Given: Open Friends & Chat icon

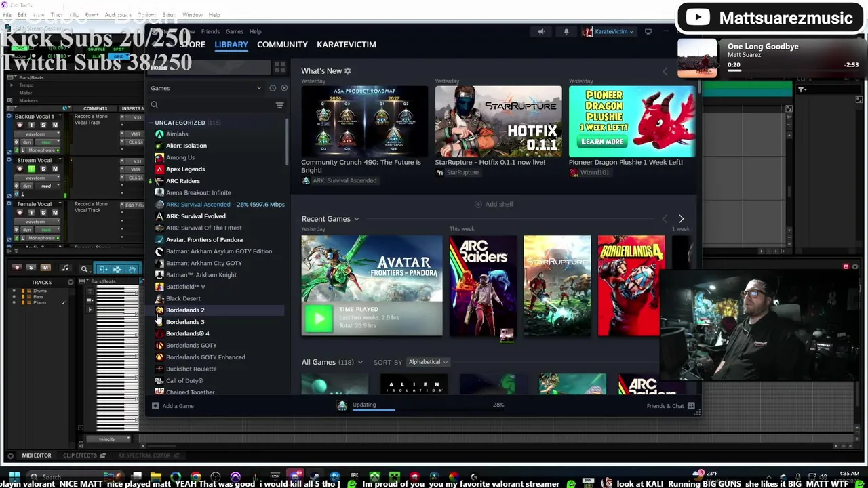Looking at the screenshot, I should [x=691, y=406].
